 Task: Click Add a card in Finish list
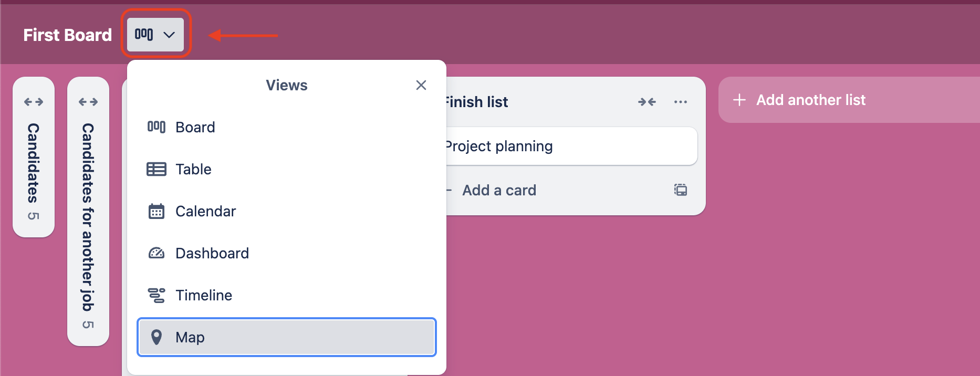[498, 190]
